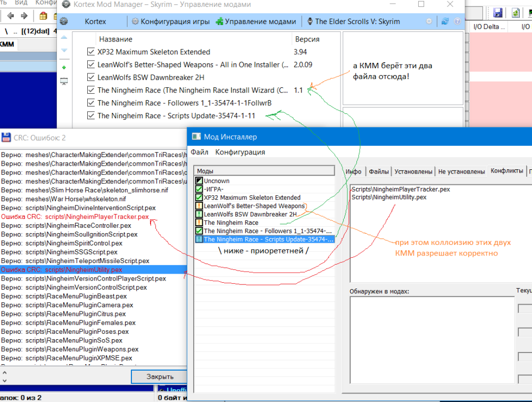Open Kortex menu button
Screen dimensions: 532x402
(x=95, y=21)
